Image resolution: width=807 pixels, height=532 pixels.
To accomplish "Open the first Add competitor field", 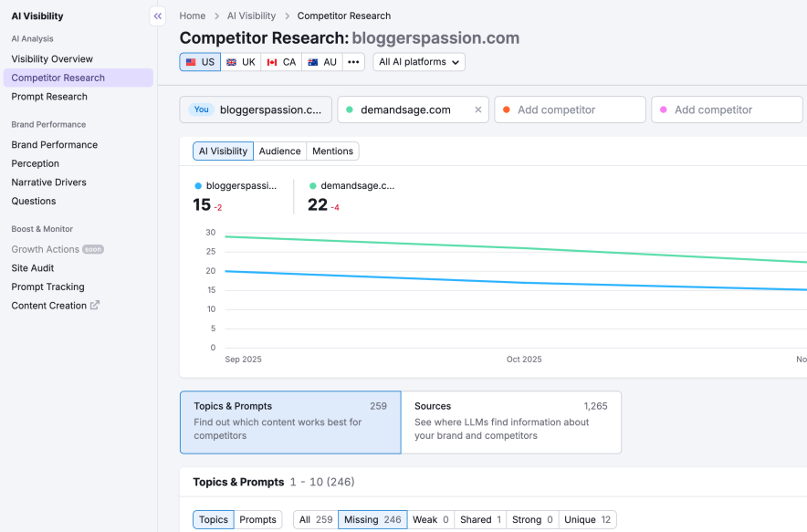I will point(570,109).
